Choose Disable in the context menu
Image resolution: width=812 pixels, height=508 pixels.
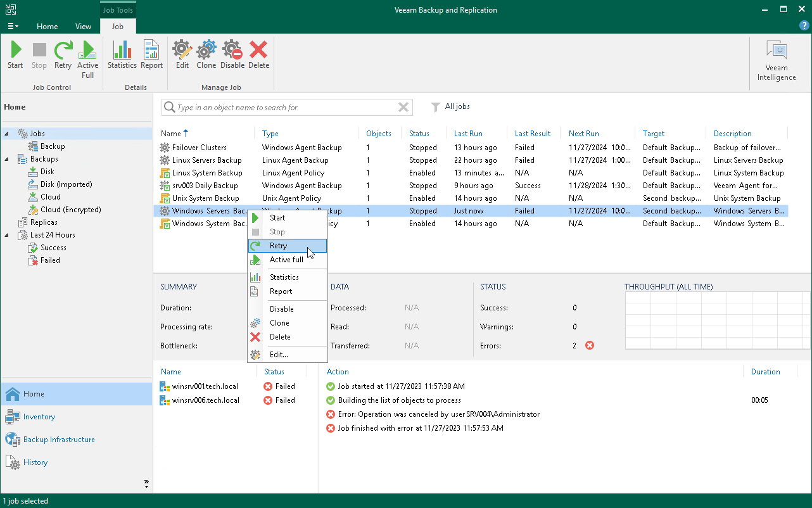click(288, 309)
